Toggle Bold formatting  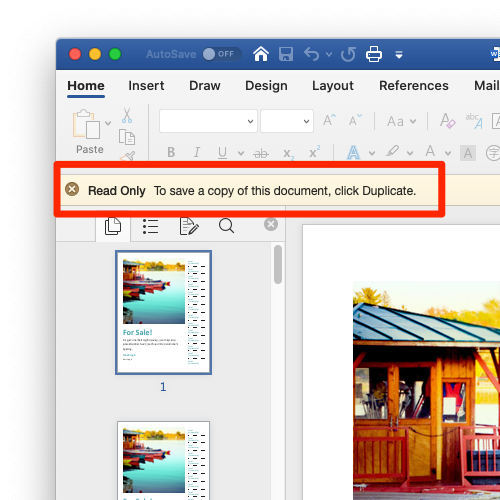[x=171, y=152]
